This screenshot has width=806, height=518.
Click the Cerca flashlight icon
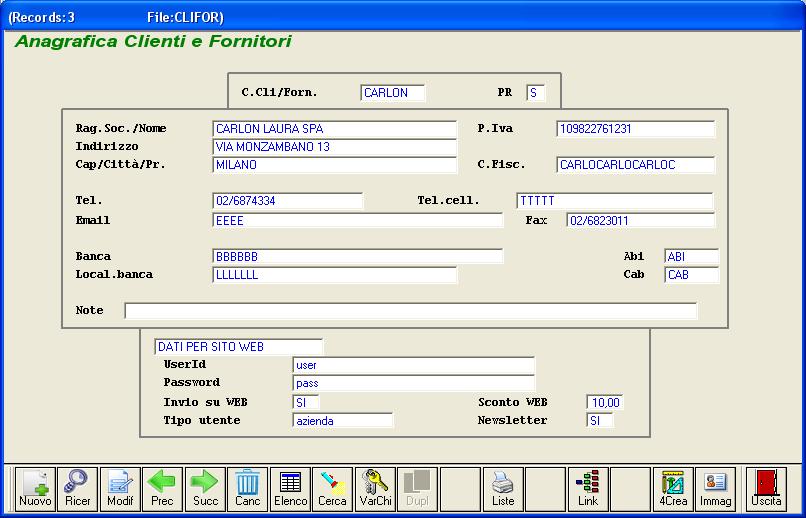333,489
